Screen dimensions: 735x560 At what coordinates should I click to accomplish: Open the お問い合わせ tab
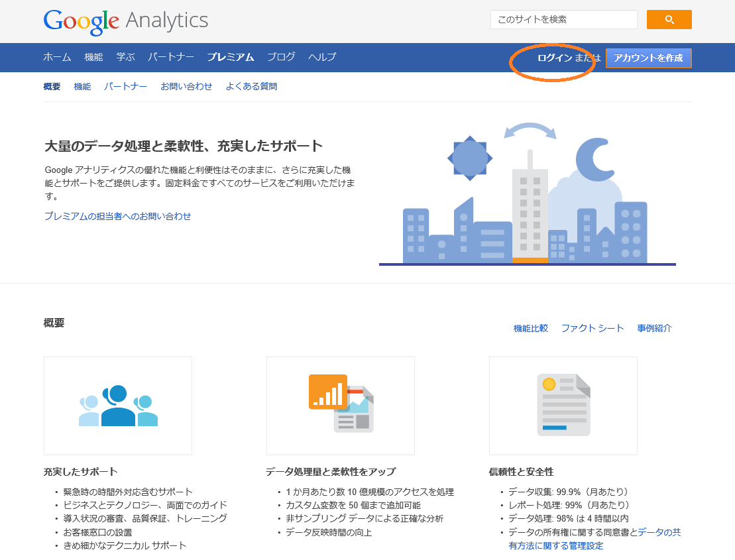pyautogui.click(x=187, y=86)
